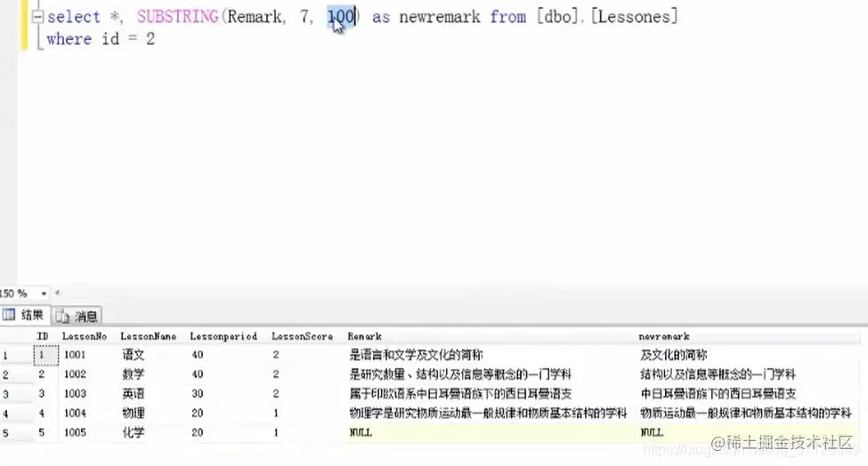Select LessonNo cell 1003

coord(75,394)
